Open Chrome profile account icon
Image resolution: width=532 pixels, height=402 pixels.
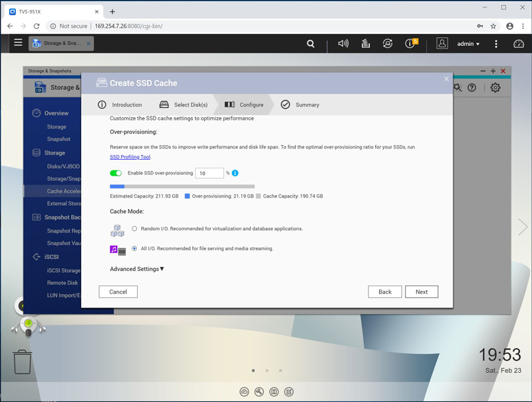pos(509,26)
